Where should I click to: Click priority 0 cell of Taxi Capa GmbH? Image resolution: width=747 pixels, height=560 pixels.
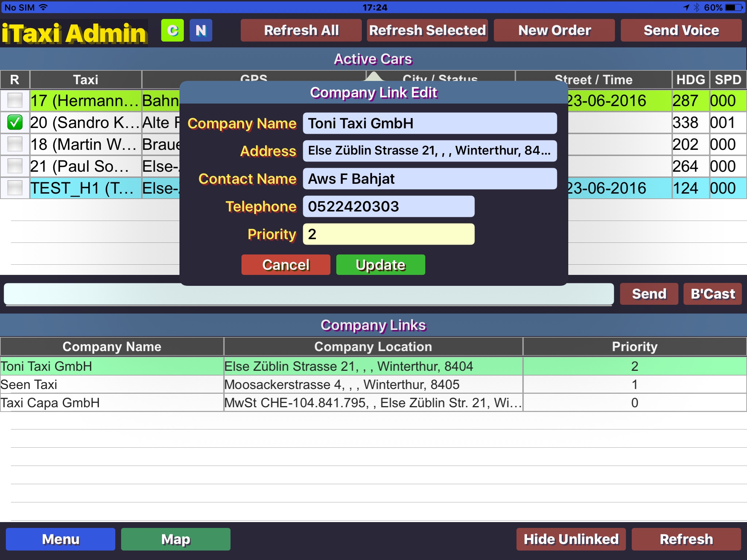[x=635, y=402]
